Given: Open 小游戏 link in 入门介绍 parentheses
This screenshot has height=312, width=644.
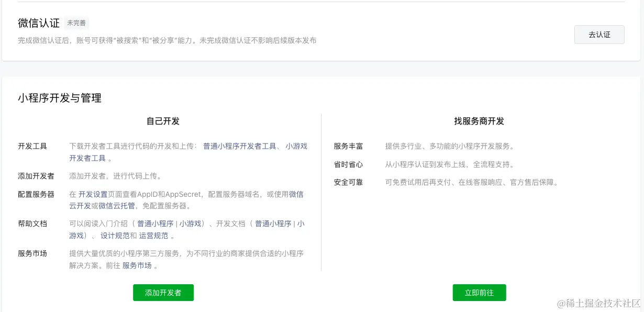Looking at the screenshot, I should [191, 224].
